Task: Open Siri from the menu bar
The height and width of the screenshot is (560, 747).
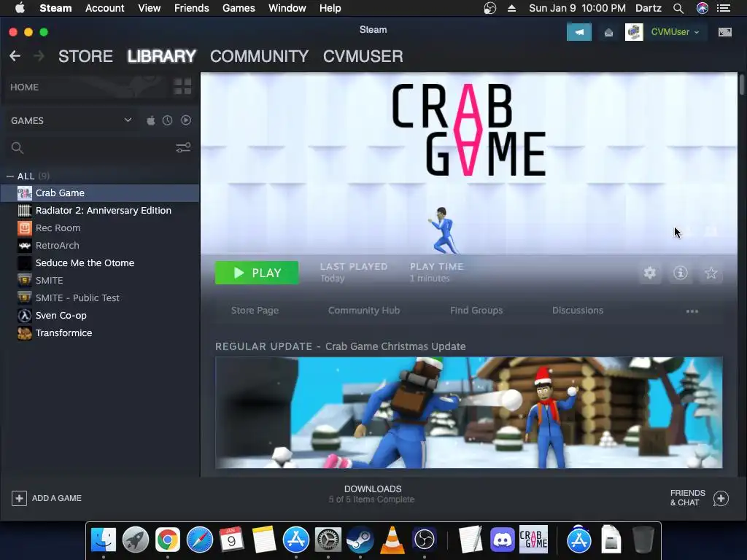Action: tap(703, 8)
